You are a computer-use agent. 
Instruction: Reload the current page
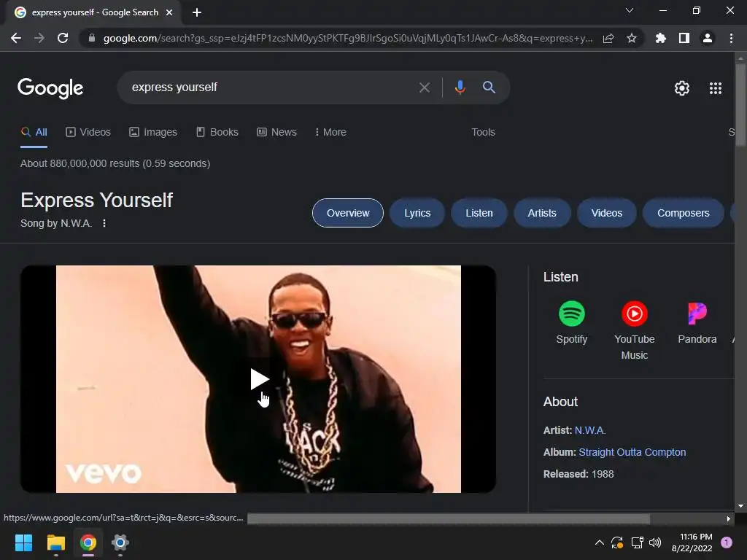point(63,38)
